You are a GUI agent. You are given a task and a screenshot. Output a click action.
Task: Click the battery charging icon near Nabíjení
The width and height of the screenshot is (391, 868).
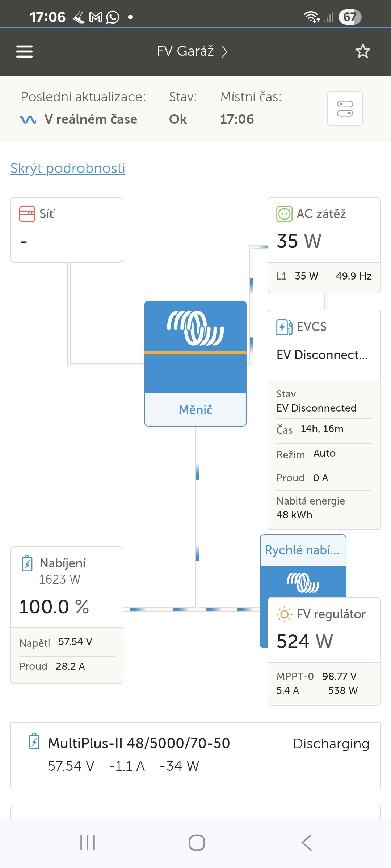[x=28, y=563]
